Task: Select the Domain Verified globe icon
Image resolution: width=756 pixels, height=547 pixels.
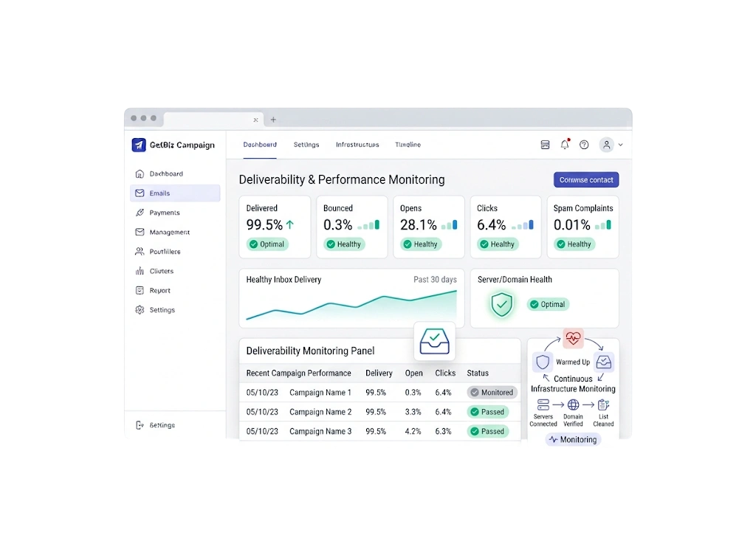Action: (x=573, y=405)
